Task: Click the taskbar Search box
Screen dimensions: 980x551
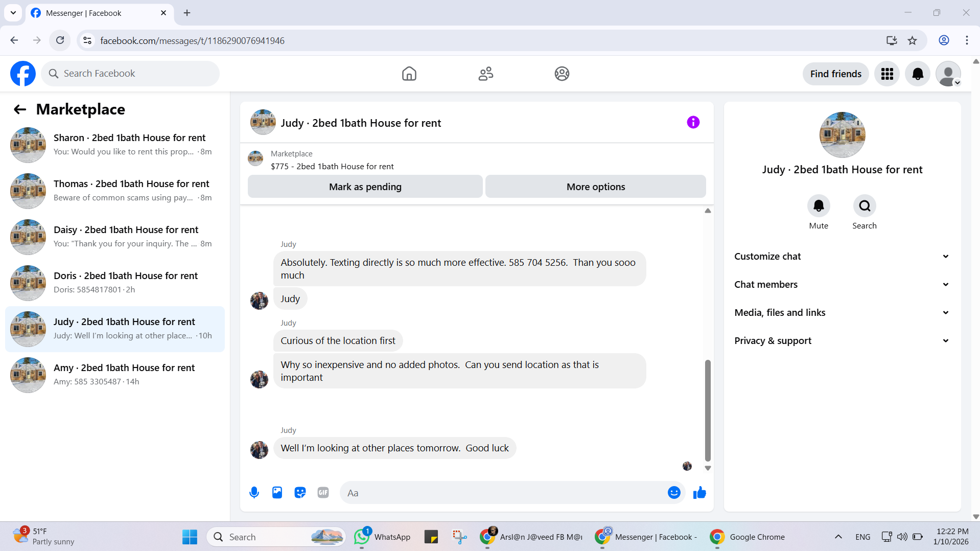Action: point(276,537)
